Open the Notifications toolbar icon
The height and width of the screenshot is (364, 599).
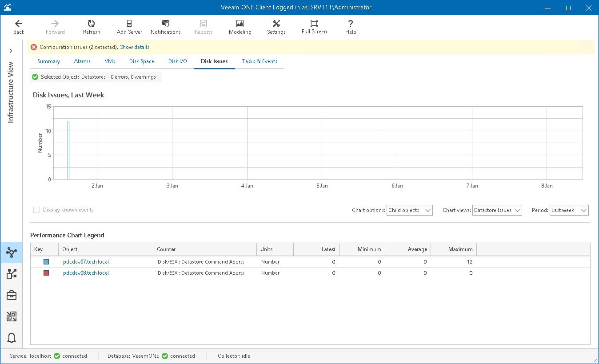click(166, 24)
